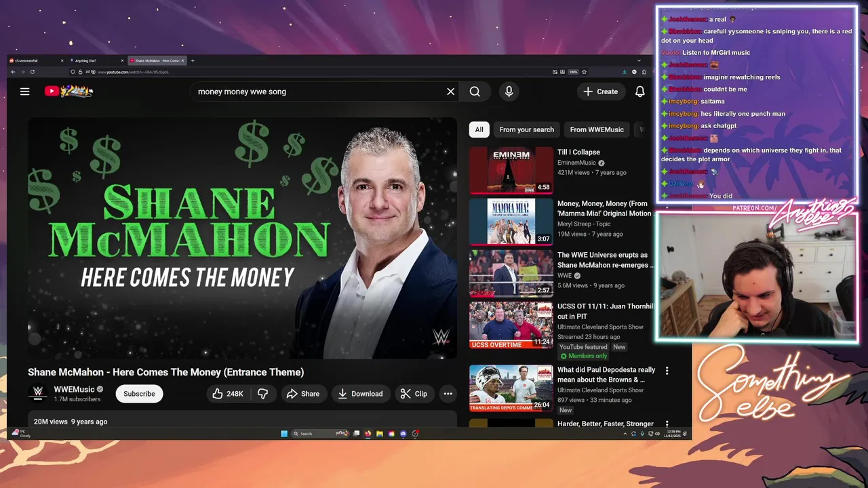The width and height of the screenshot is (868, 488).
Task: Bookmark this page with the star
Action: [584, 72]
